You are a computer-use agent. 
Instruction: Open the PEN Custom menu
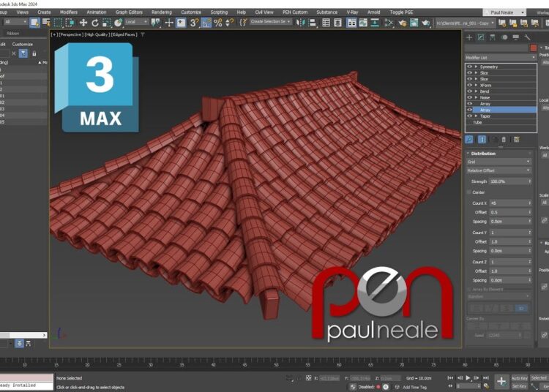point(295,12)
